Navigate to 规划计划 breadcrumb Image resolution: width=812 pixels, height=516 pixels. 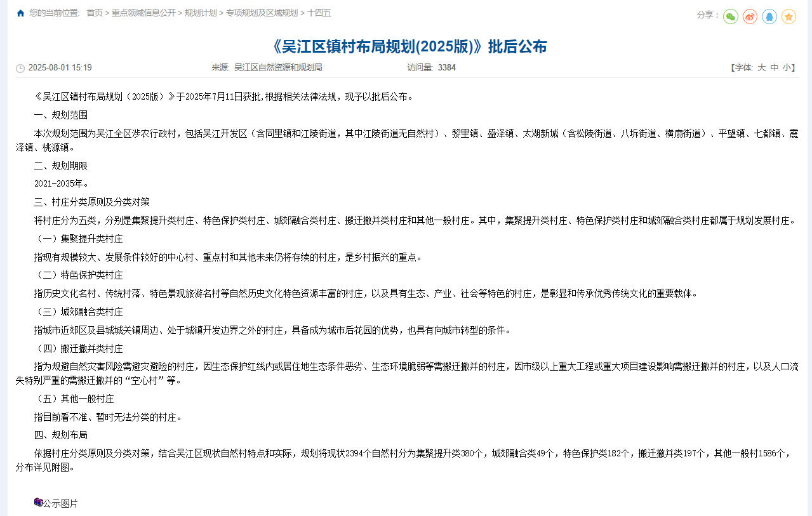pyautogui.click(x=200, y=13)
